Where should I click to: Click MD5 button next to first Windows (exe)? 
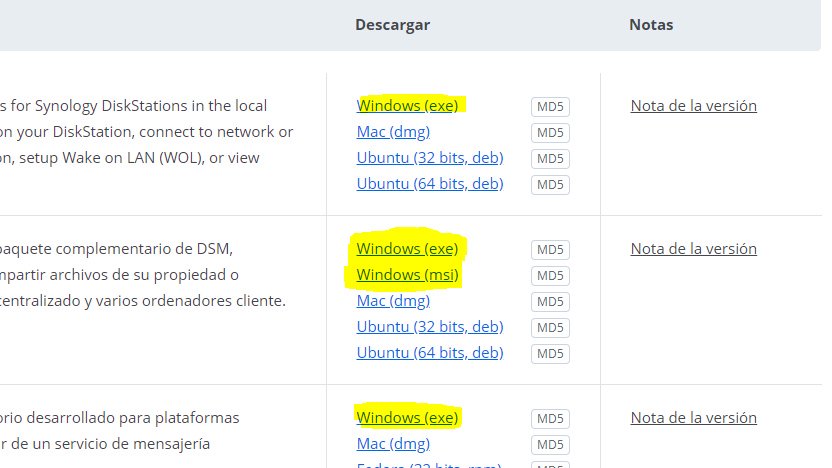[550, 107]
